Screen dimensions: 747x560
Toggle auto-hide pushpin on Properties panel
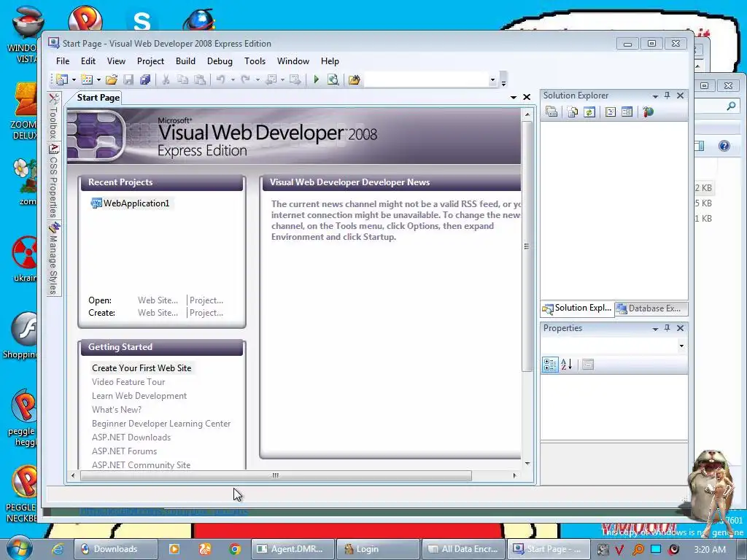click(667, 328)
